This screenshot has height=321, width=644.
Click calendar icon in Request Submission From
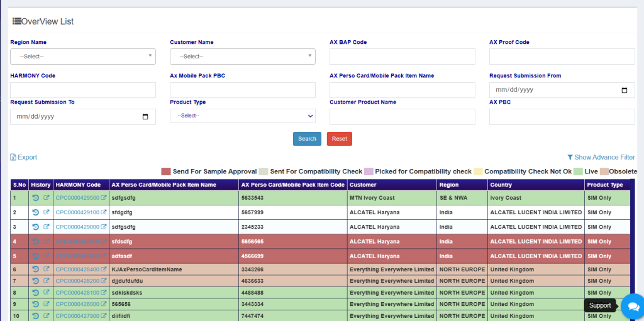point(624,90)
